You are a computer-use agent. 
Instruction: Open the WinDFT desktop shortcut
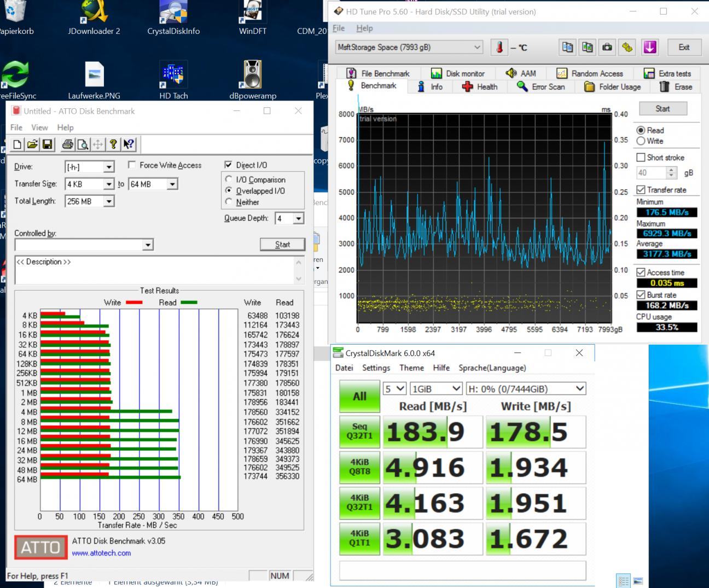pos(253,19)
